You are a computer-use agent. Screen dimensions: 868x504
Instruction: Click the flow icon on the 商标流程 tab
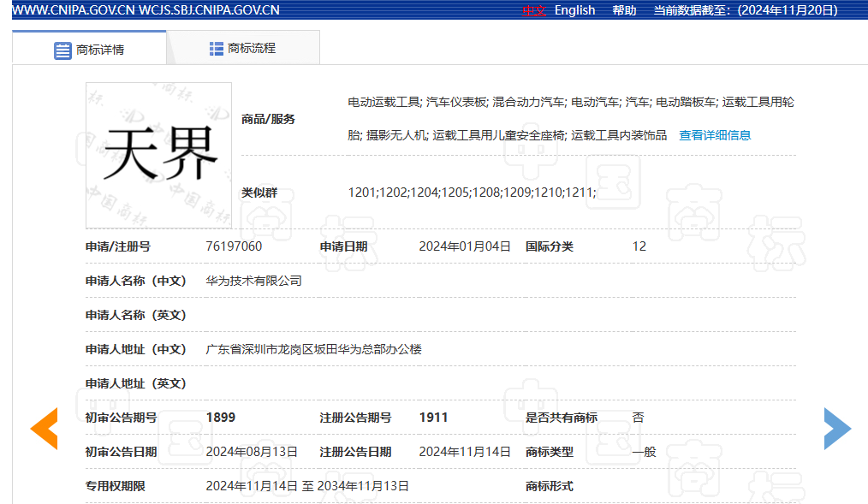pyautogui.click(x=217, y=49)
